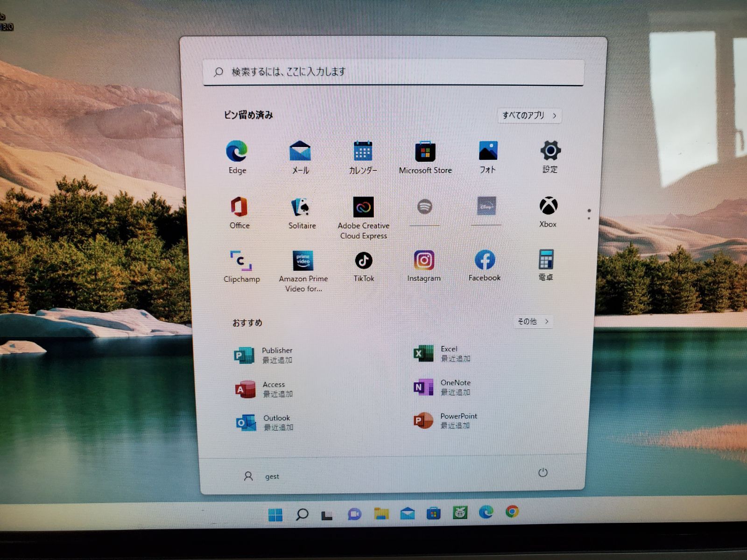Open recently added Access
747x560 pixels.
click(x=264, y=389)
